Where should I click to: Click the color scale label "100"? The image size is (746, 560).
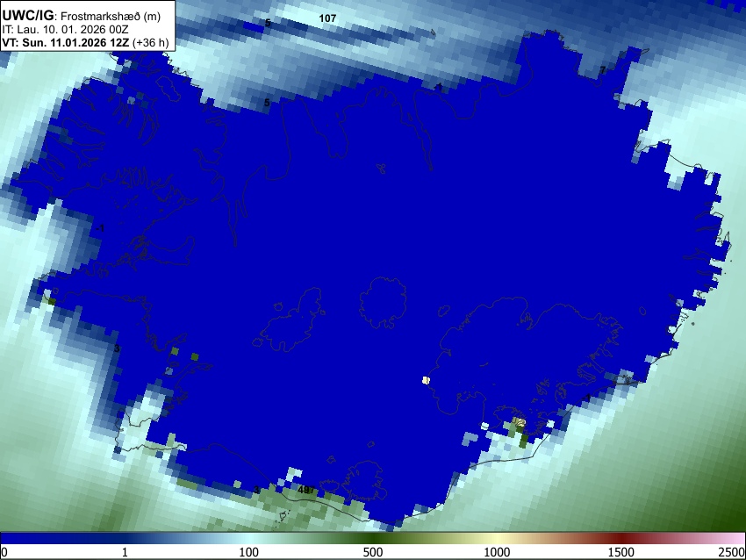click(249, 552)
